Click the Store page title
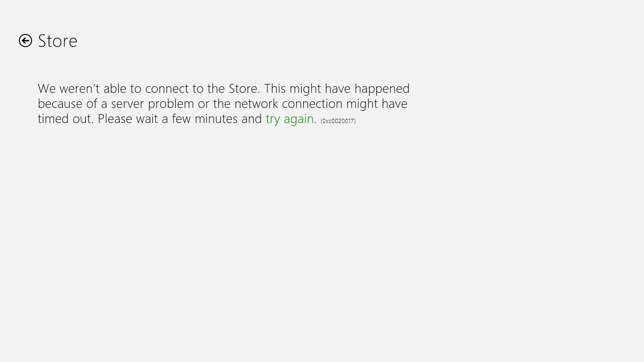This screenshot has height=362, width=644. click(x=58, y=41)
